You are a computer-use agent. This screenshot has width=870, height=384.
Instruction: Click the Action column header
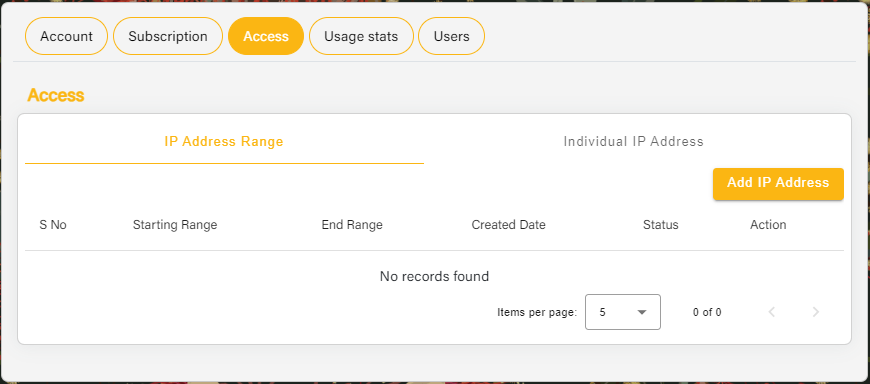(x=768, y=225)
